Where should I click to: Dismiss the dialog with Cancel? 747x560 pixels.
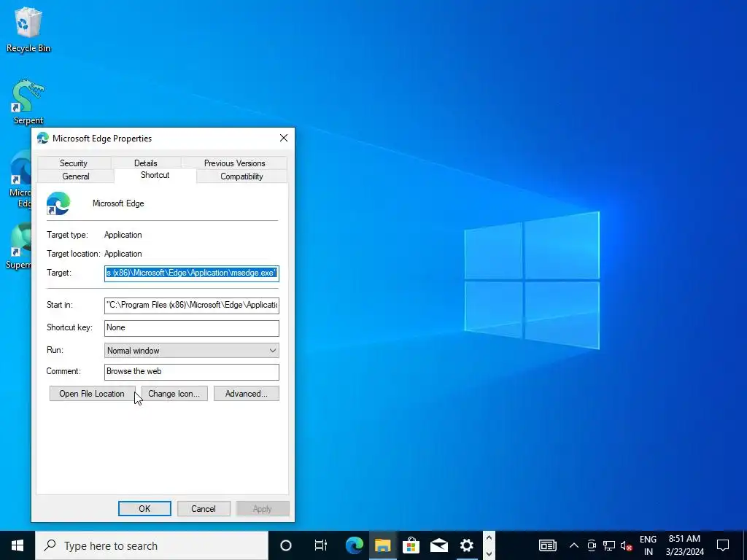204,508
